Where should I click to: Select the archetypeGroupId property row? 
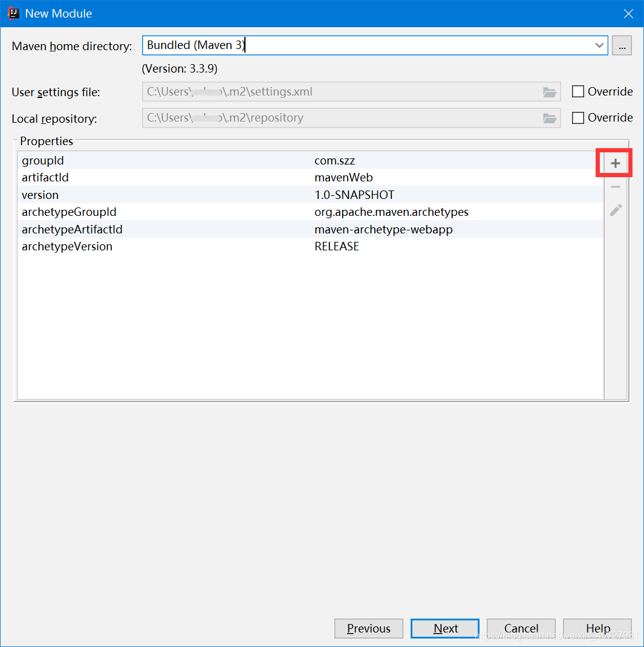310,212
